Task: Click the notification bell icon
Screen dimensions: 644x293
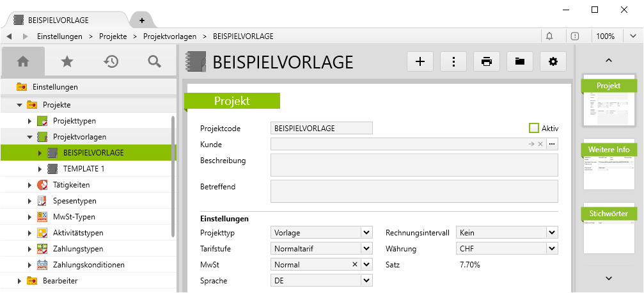Action: coord(549,36)
